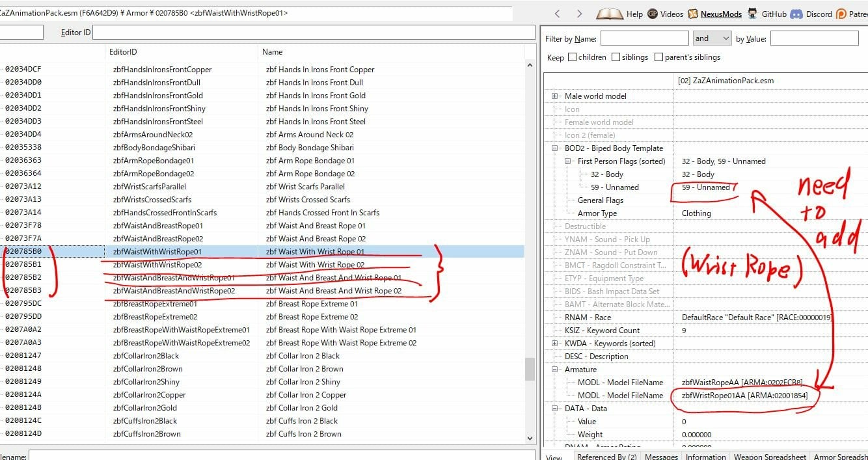The image size is (868, 460).
Task: Switch to the Weapon Spreadsheet tab
Action: (770, 456)
